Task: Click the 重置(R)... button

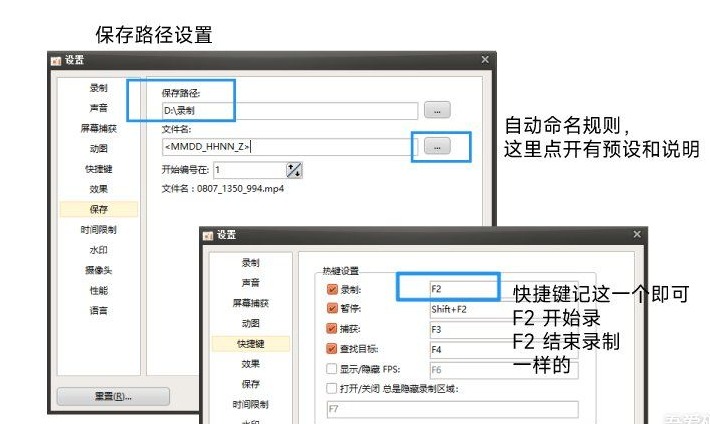Action: pos(113,396)
